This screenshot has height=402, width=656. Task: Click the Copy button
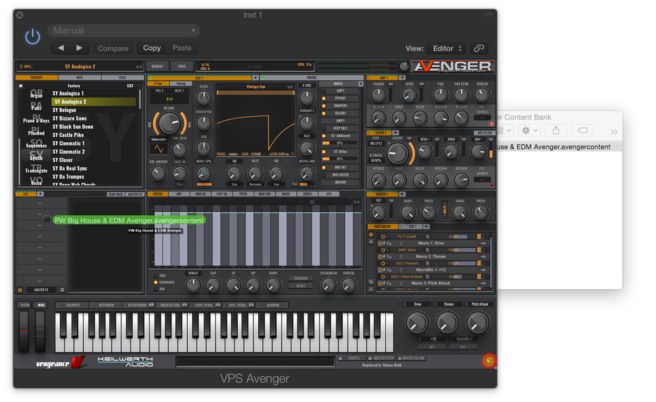[x=152, y=47]
